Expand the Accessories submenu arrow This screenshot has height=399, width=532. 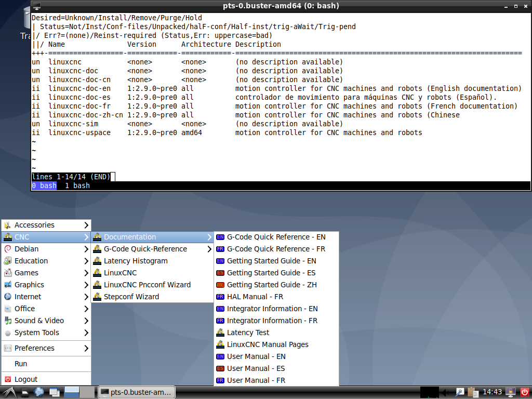coord(86,225)
